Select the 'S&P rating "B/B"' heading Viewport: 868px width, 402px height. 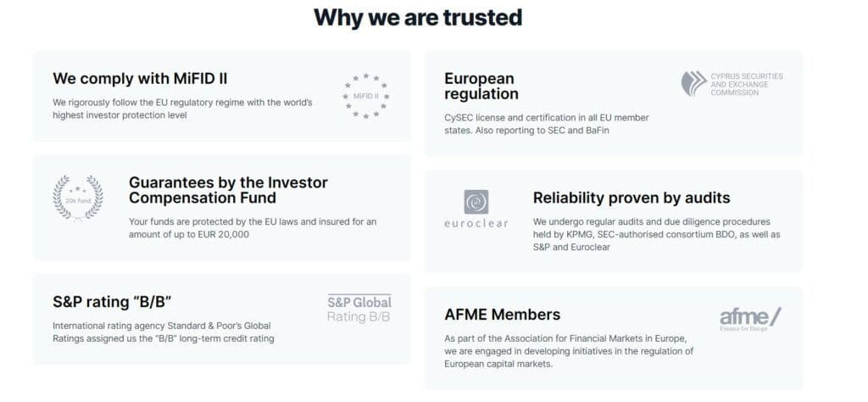click(x=113, y=301)
